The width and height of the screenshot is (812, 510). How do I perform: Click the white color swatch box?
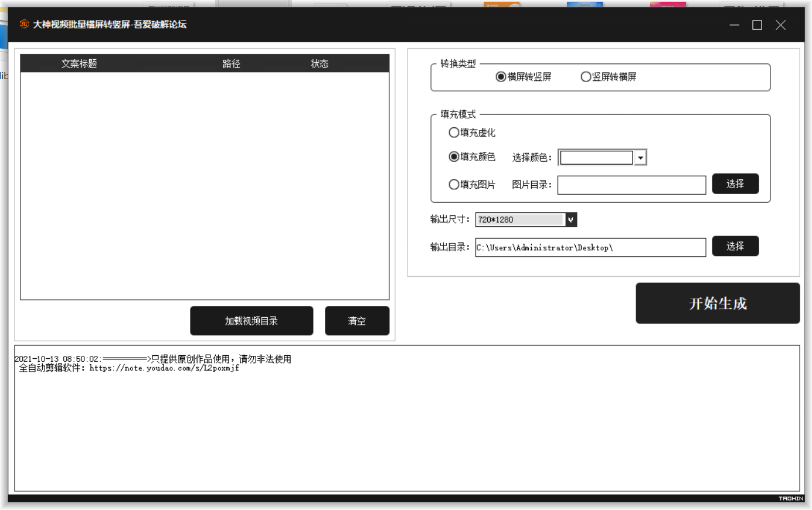click(596, 158)
